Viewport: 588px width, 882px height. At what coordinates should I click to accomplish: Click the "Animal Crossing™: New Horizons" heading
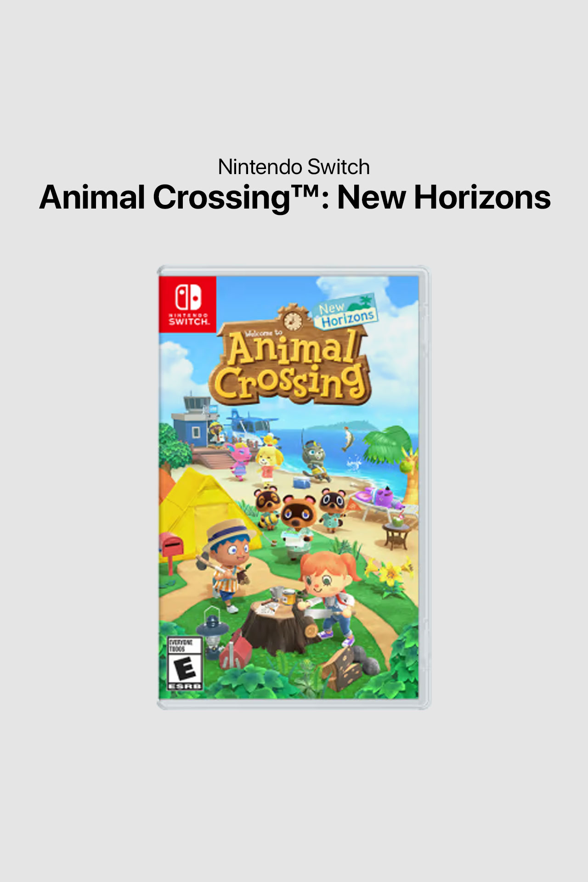(294, 198)
